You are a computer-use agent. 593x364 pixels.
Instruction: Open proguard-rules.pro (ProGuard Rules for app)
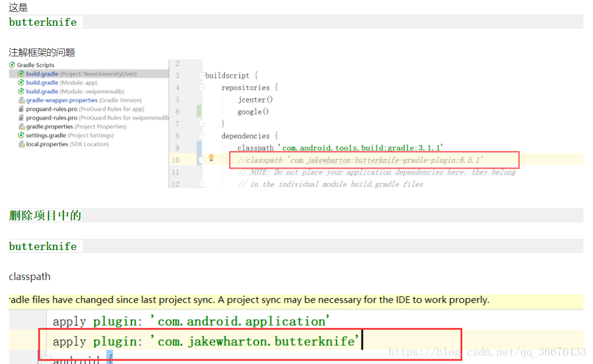point(85,109)
